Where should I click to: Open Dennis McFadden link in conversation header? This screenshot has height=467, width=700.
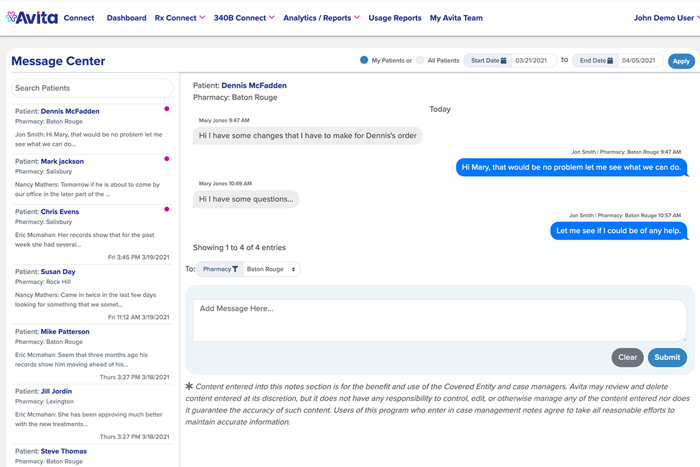point(254,85)
